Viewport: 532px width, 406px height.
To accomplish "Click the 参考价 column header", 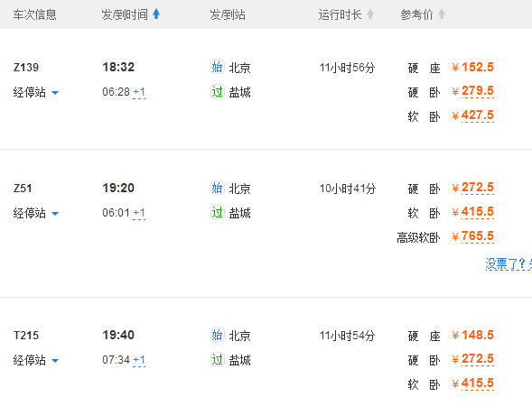I will click(x=416, y=14).
